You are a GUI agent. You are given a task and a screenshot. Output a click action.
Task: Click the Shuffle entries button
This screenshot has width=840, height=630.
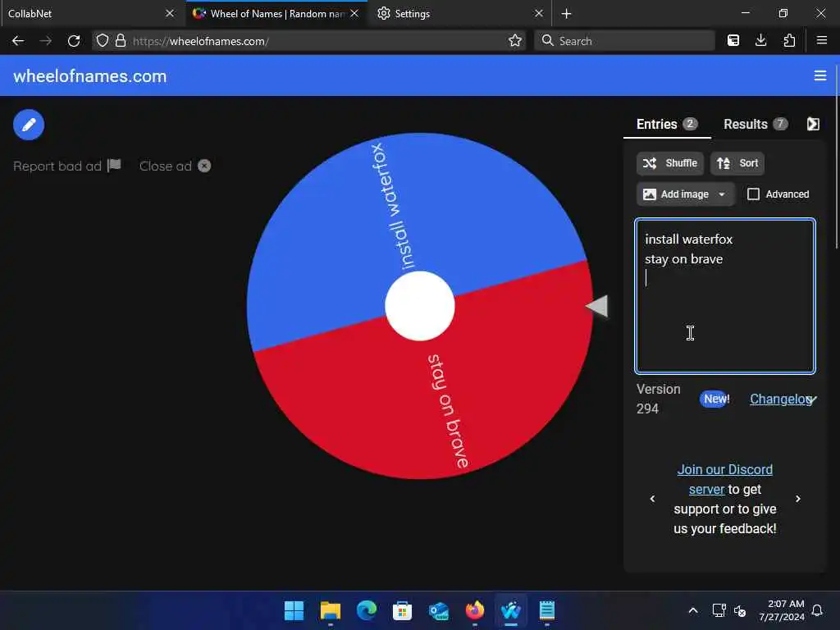coord(669,163)
